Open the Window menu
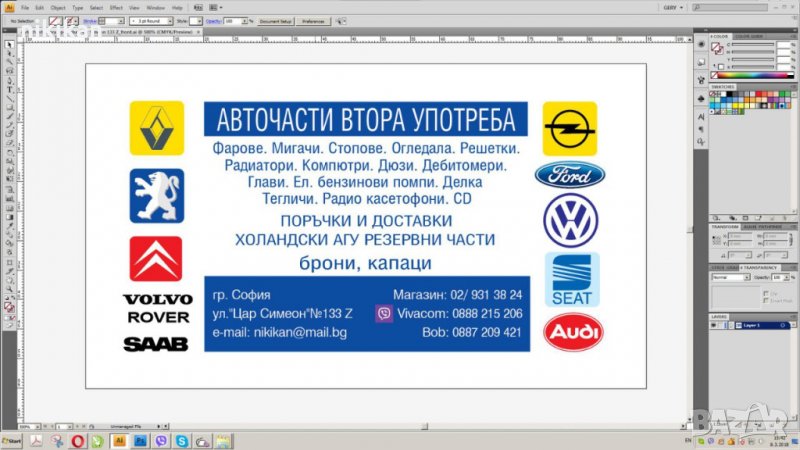The height and width of the screenshot is (450, 800). (x=155, y=7)
